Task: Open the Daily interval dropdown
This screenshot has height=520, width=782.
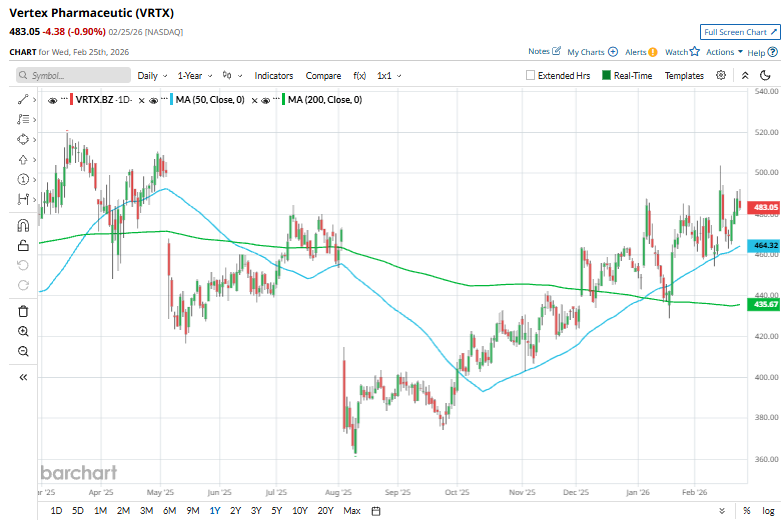Action: click(x=151, y=75)
